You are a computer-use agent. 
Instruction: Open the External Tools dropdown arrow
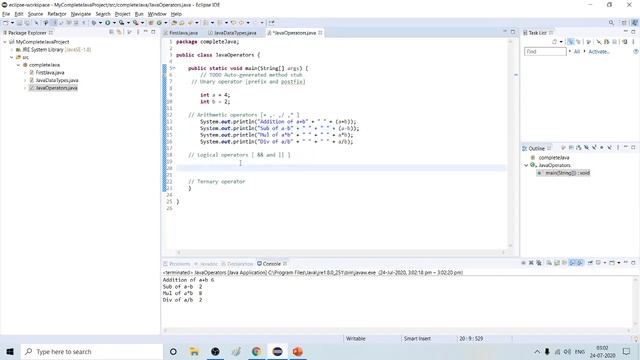(142, 22)
